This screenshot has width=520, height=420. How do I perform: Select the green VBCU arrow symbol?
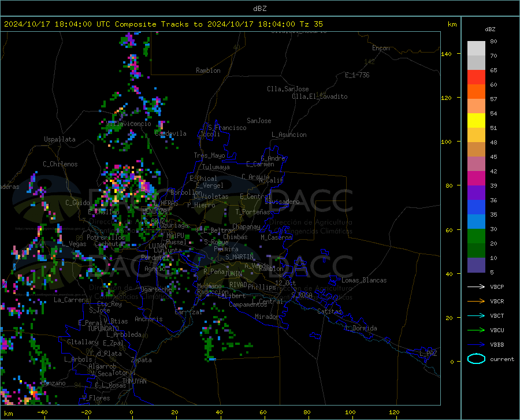pyautogui.click(x=476, y=330)
